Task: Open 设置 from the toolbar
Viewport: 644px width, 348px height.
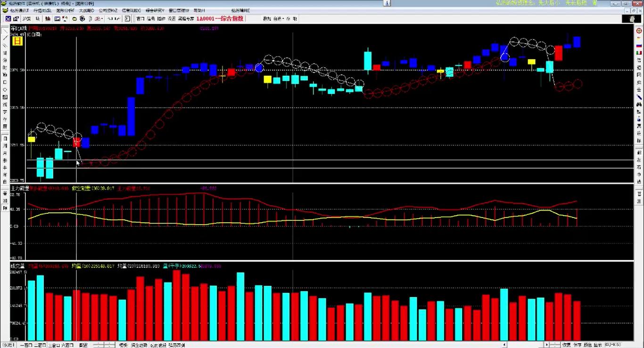Action: pyautogui.click(x=172, y=19)
